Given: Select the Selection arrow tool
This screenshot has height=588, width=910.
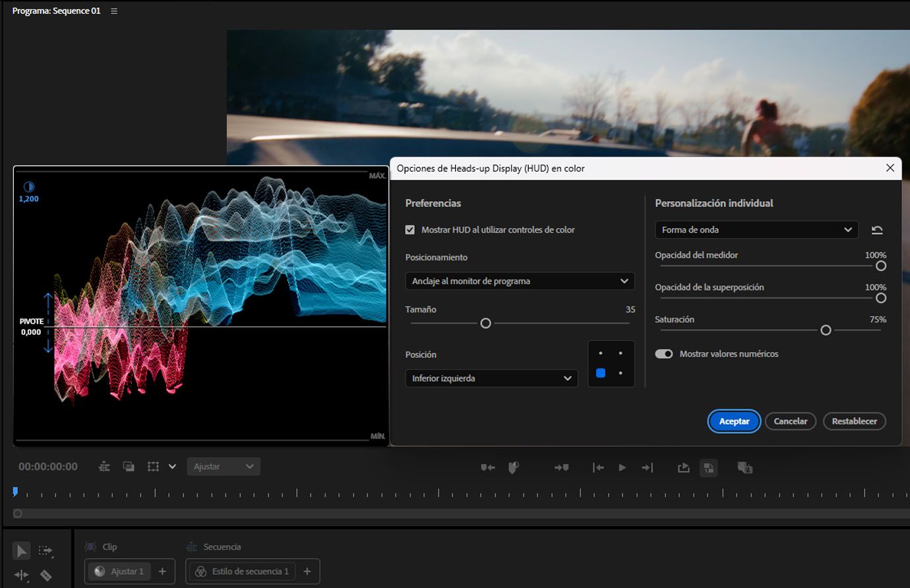Looking at the screenshot, I should tap(21, 550).
